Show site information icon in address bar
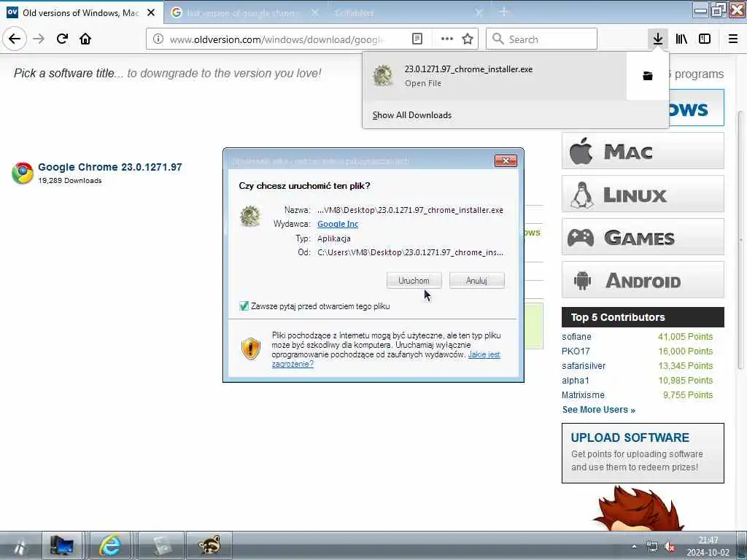The image size is (747, 560). 158,39
